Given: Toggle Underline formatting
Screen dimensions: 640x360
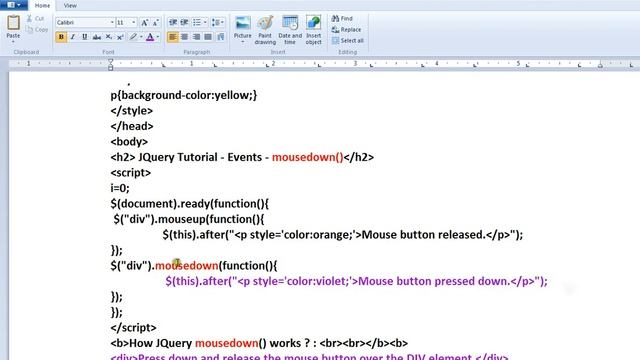Looking at the screenshot, I should tap(84, 37).
